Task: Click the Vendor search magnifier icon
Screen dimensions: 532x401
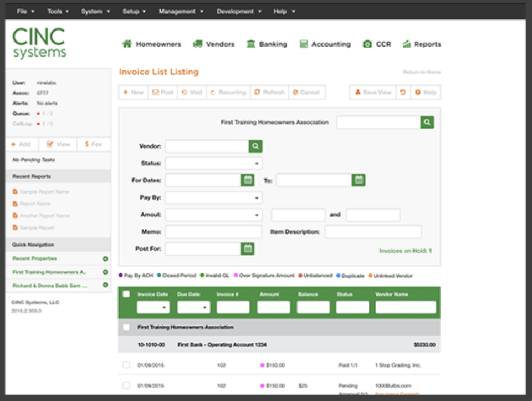Action: (x=255, y=145)
